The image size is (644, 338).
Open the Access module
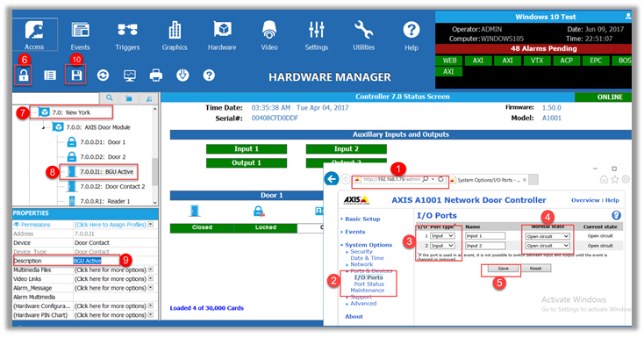click(34, 34)
